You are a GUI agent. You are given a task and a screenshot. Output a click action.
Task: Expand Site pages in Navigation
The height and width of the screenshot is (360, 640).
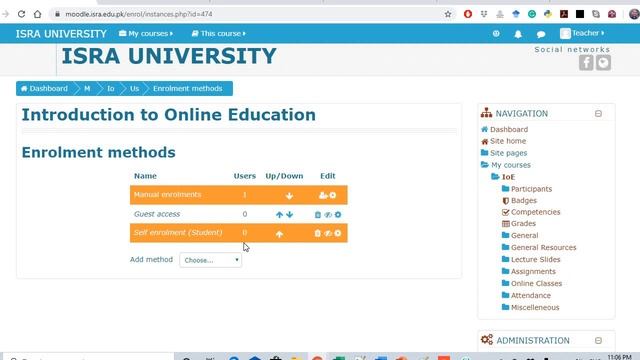[x=509, y=153]
